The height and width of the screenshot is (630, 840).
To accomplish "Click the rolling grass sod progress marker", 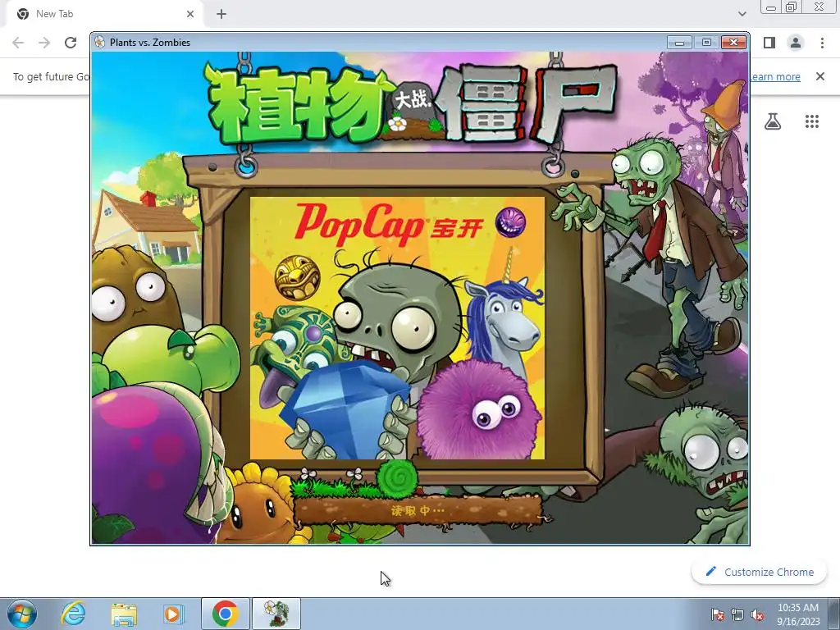I will [x=396, y=478].
